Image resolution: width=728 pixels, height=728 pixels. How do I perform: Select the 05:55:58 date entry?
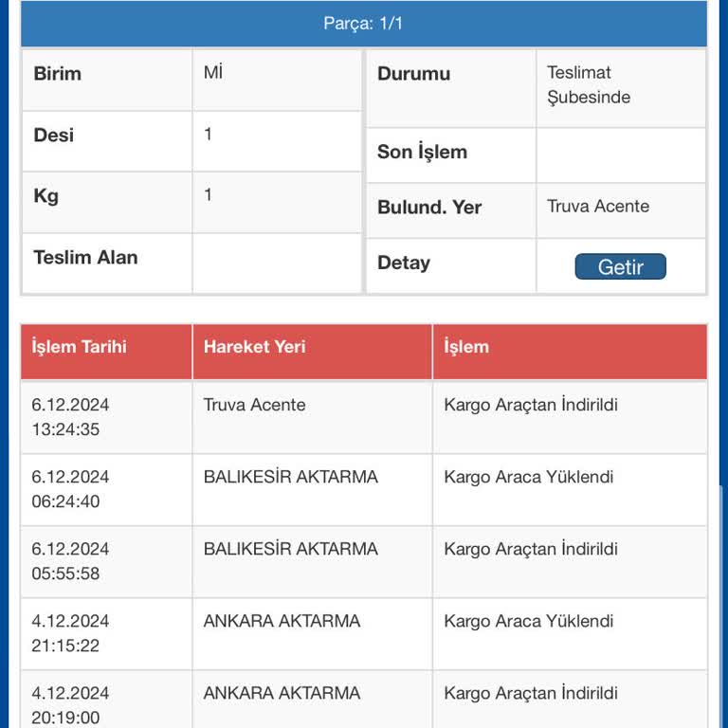click(x=70, y=561)
